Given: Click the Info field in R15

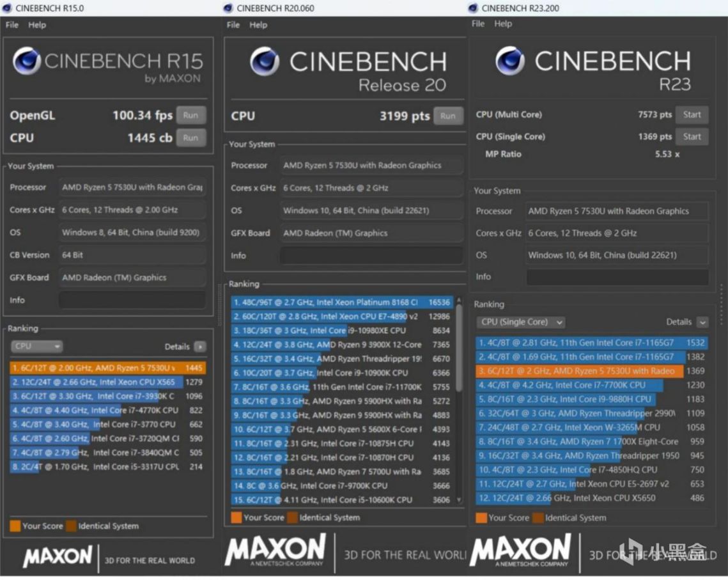Looking at the screenshot, I should 132,300.
